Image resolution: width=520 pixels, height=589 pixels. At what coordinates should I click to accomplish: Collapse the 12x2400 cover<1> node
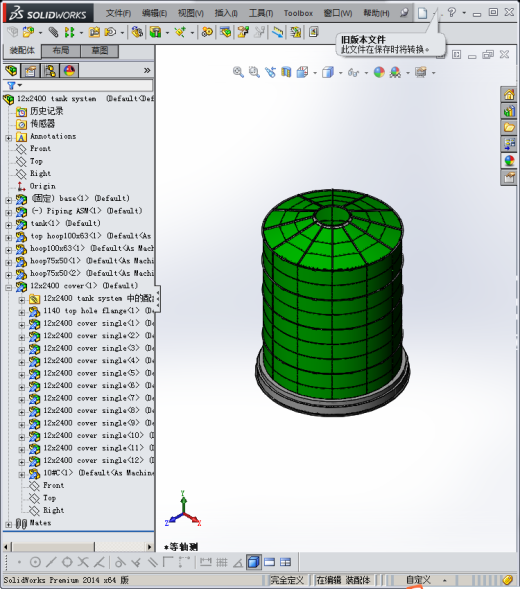(x=9, y=287)
